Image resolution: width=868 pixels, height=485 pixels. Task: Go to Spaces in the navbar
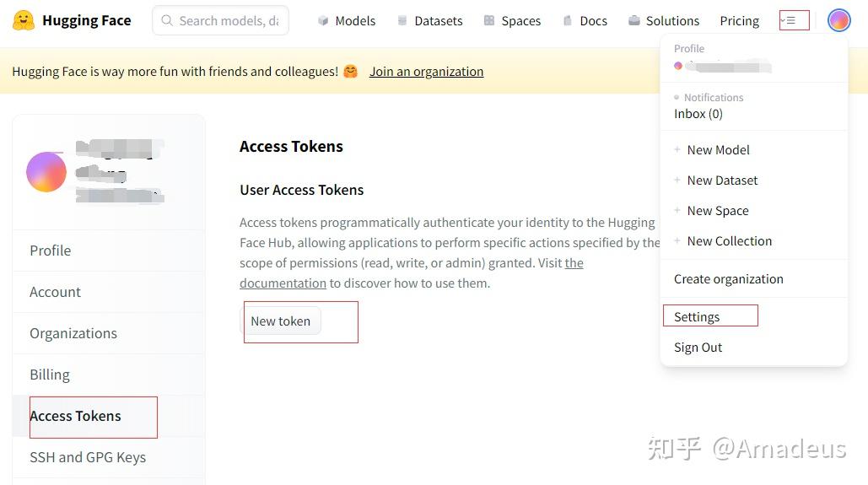512,21
